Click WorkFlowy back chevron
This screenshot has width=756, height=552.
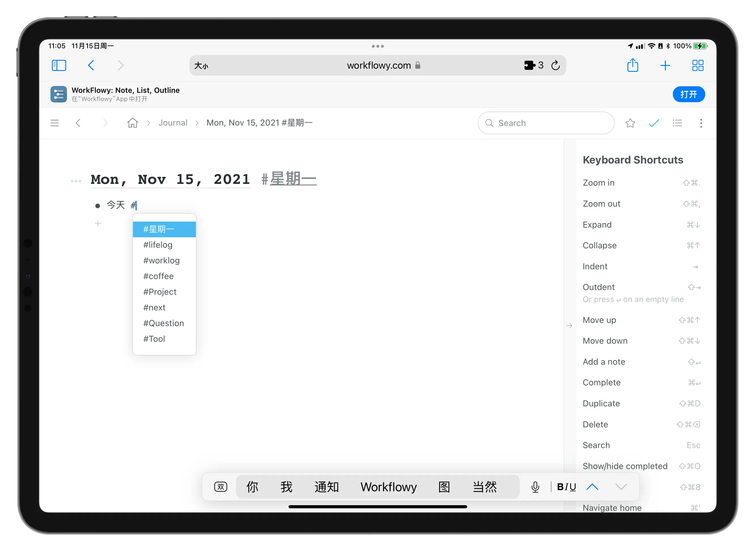coord(78,123)
